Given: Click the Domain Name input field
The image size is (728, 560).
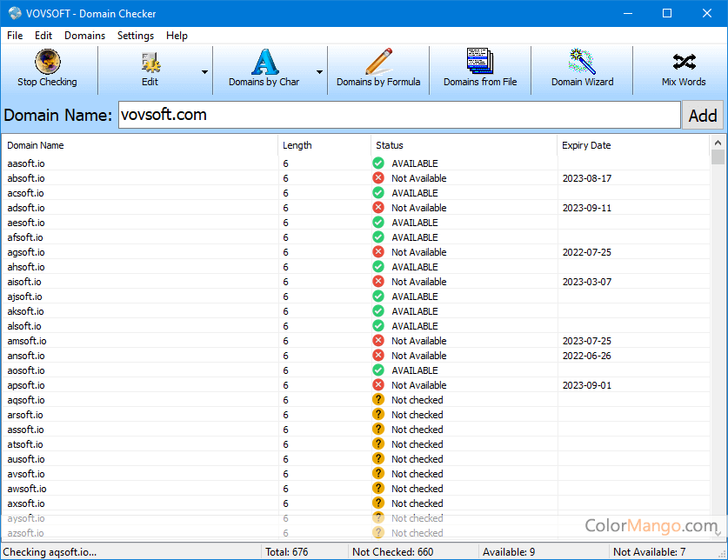Looking at the screenshot, I should [x=399, y=115].
